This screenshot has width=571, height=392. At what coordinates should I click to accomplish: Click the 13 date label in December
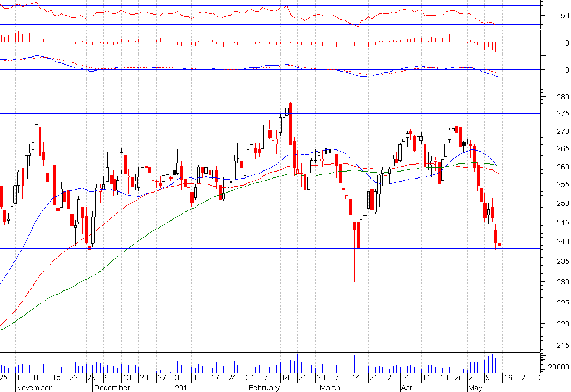pyautogui.click(x=126, y=378)
